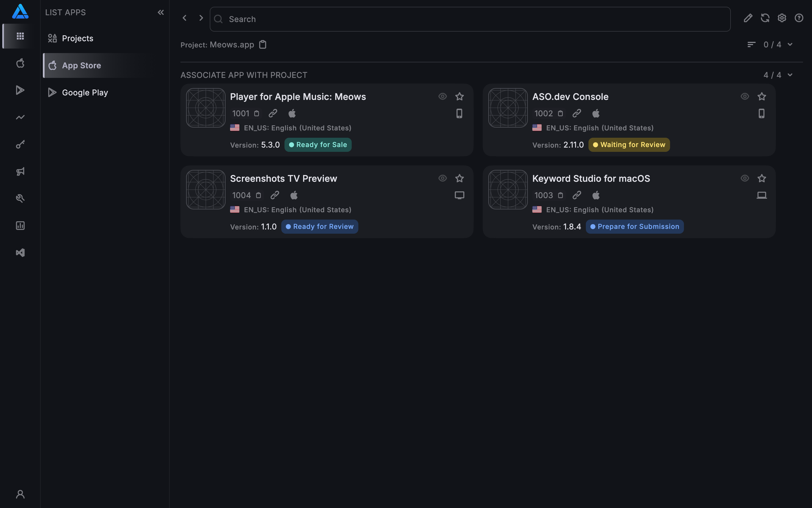Click laptop device icon on Keyword Studio
Viewport: 812px width, 508px height.
(762, 195)
